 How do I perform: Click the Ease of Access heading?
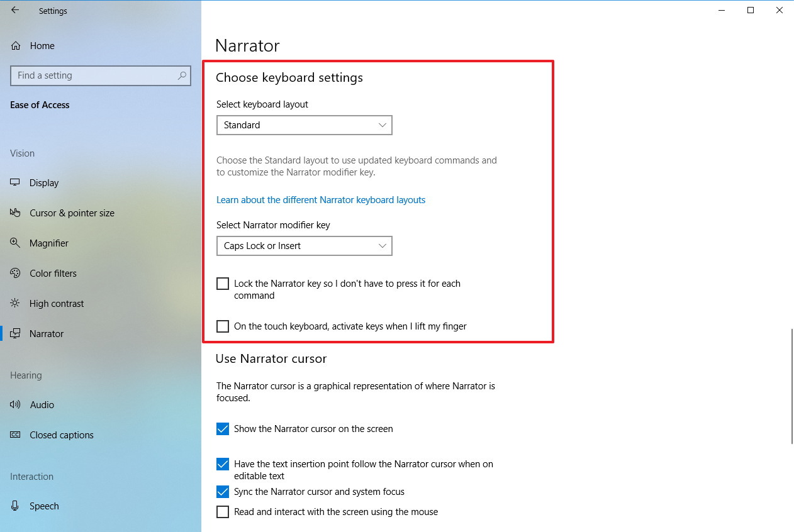(40, 105)
